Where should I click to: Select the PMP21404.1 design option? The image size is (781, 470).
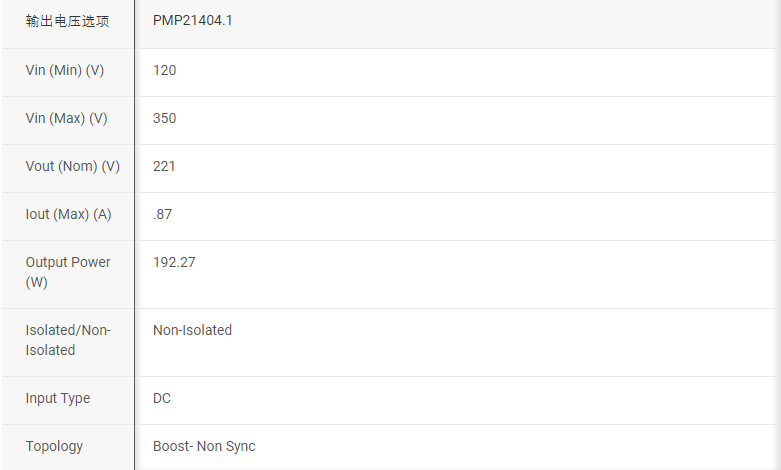(193, 21)
